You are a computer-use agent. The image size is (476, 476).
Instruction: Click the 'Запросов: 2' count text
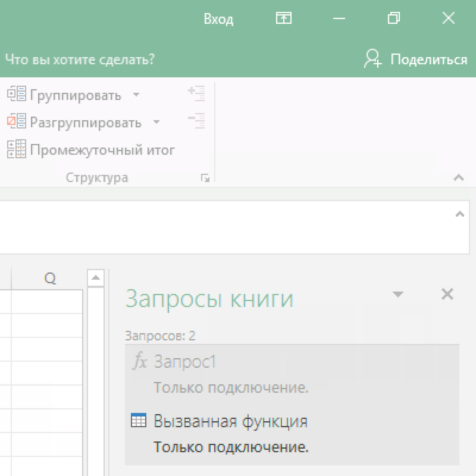coord(160,336)
